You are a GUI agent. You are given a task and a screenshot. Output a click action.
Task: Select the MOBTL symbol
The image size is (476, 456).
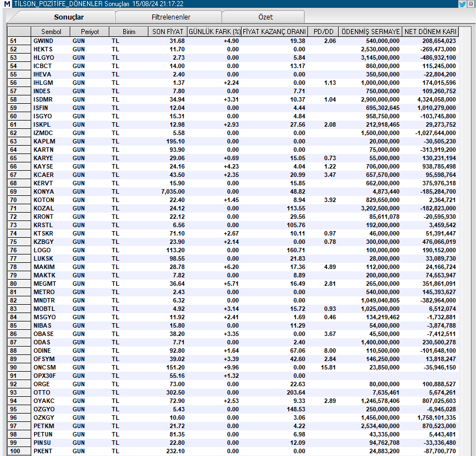click(44, 309)
